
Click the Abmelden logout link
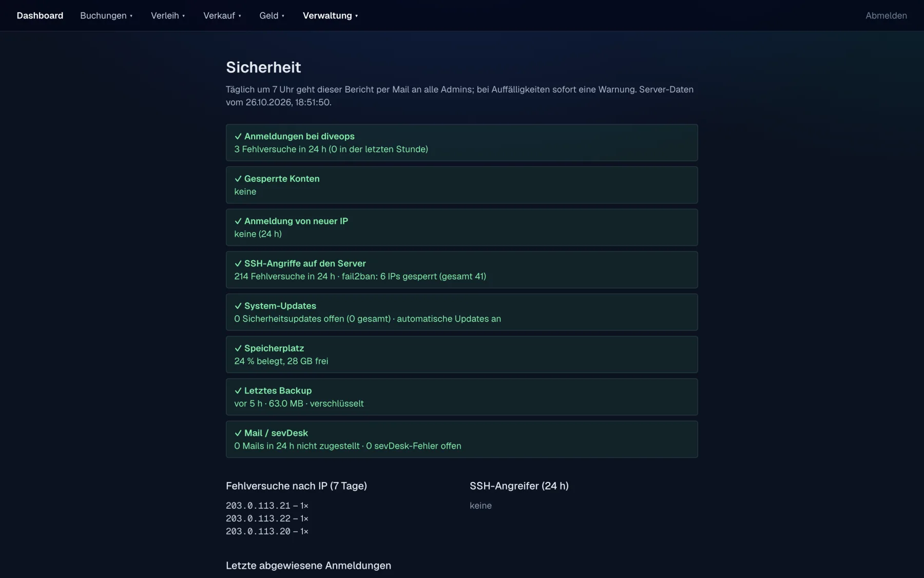point(886,15)
